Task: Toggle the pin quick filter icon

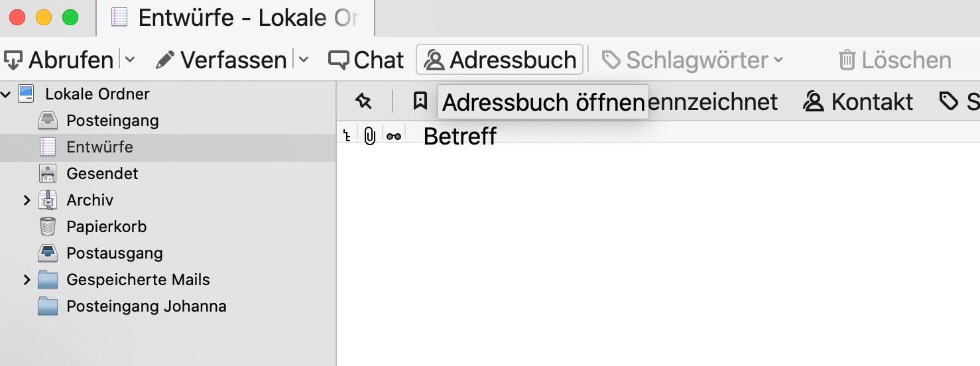Action: tap(363, 101)
